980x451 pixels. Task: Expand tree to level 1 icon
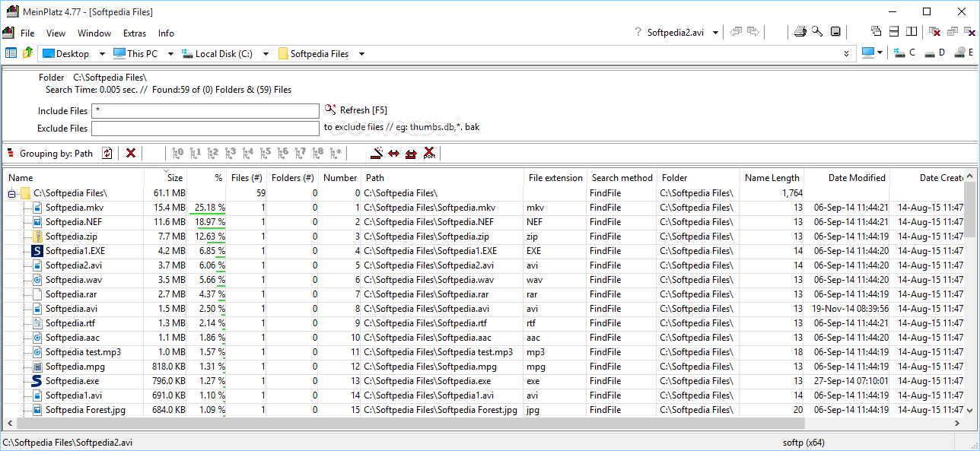click(x=196, y=153)
